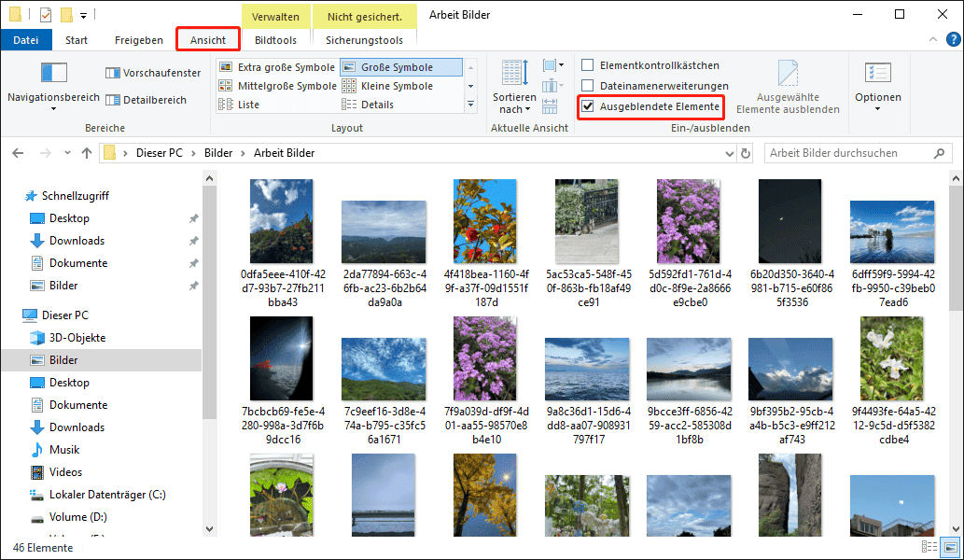Click the Arbeit Bilder durchsuchen search field
The height and width of the screenshot is (560, 964).
847,153
